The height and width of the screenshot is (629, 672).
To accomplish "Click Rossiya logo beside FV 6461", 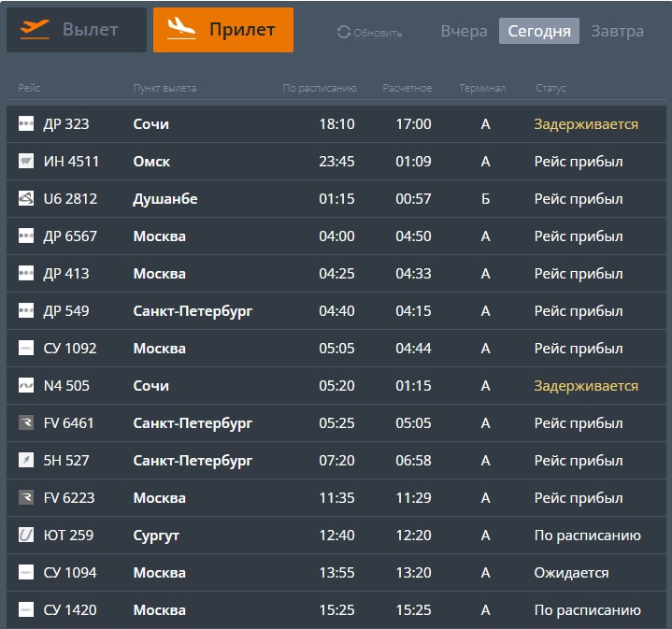I will [x=26, y=423].
